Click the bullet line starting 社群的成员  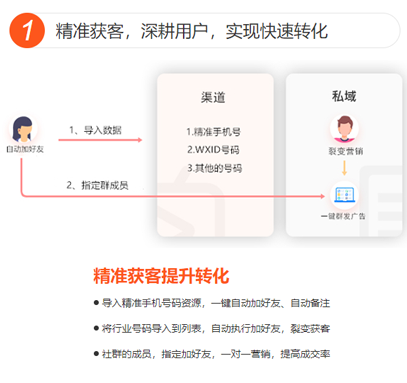click(x=212, y=354)
